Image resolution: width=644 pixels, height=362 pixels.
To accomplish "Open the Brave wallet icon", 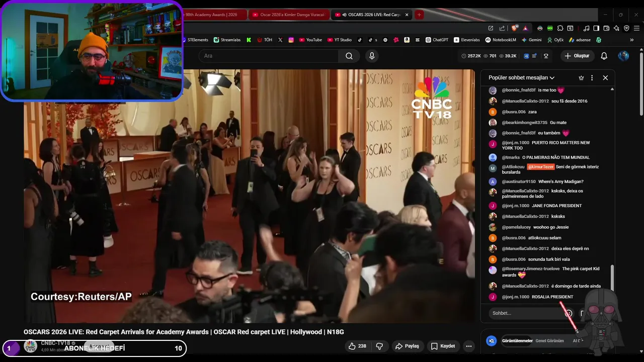I will pos(606,28).
